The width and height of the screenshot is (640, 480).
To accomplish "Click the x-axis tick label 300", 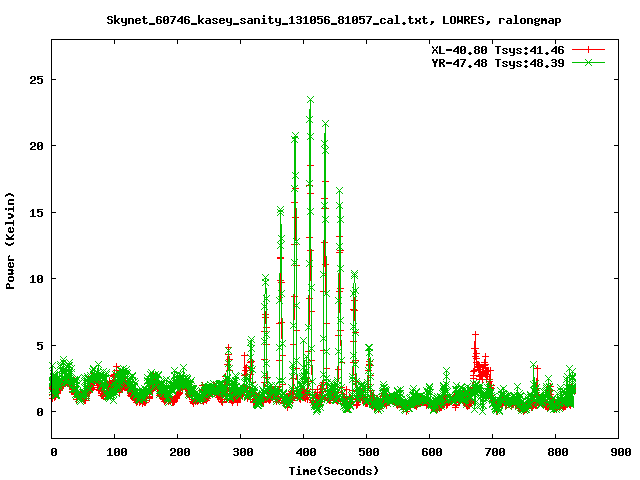I will pyautogui.click(x=243, y=452).
